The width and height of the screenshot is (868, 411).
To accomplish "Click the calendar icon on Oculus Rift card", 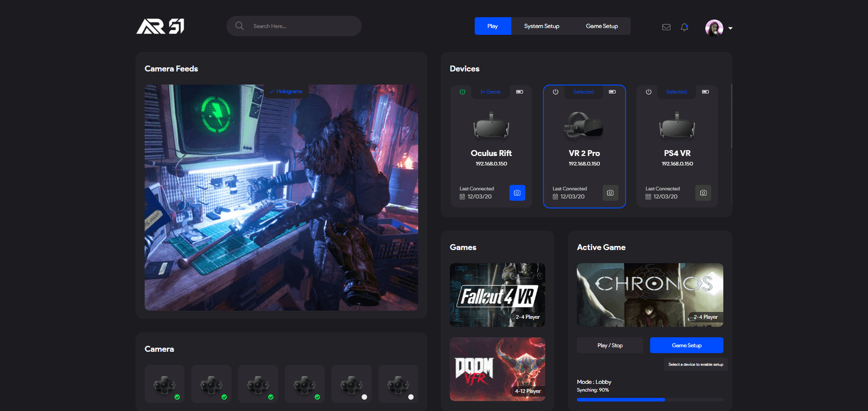I will coord(462,197).
